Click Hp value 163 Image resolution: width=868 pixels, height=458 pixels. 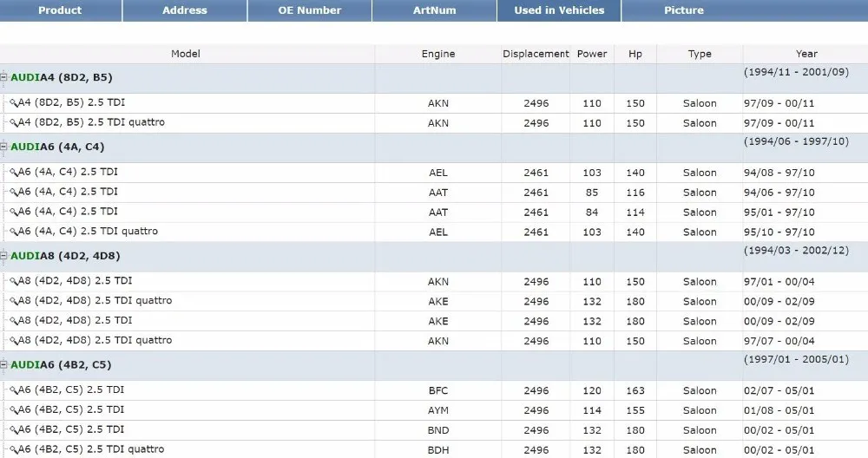coord(635,390)
